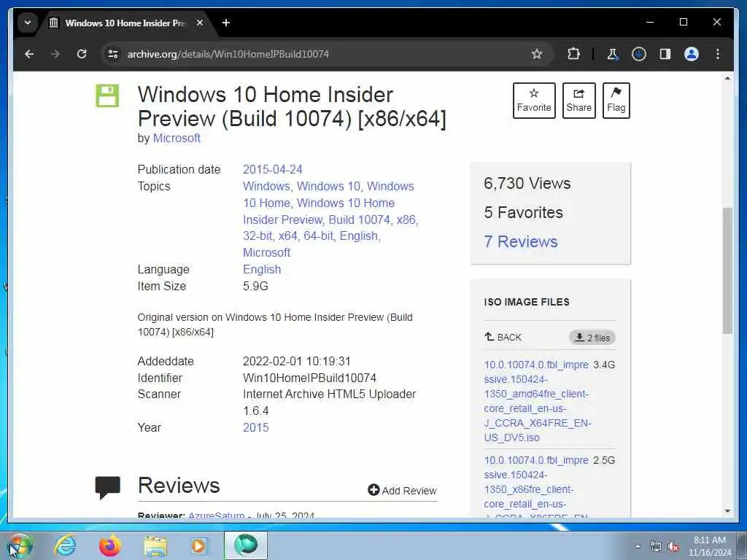
Task: Open the profile avatar menu
Action: 692,54
